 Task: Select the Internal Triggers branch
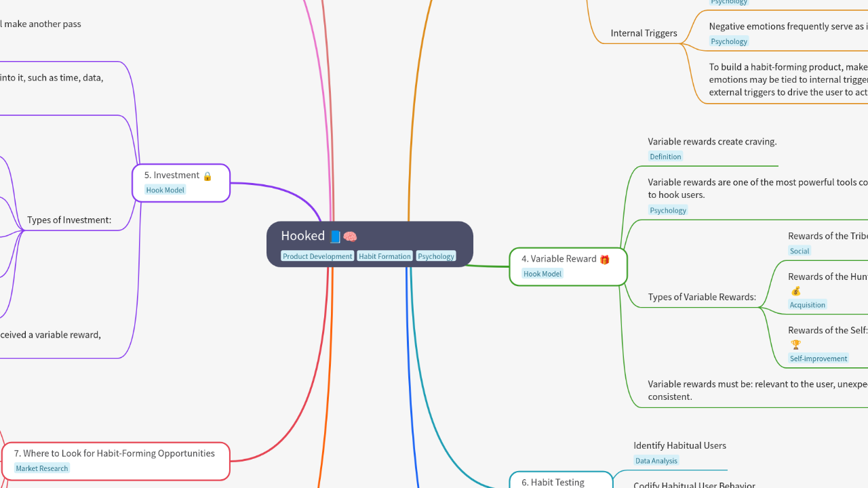[x=644, y=33]
